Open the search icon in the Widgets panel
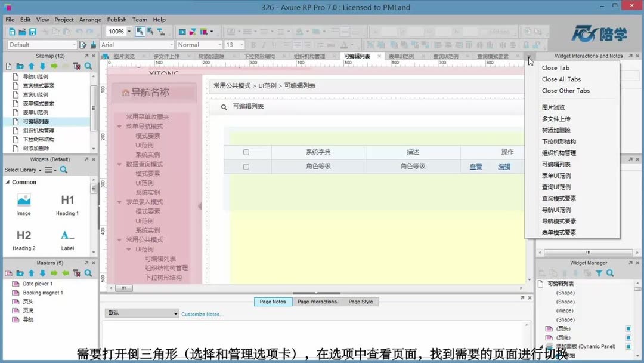The height and width of the screenshot is (363, 644). [63, 170]
